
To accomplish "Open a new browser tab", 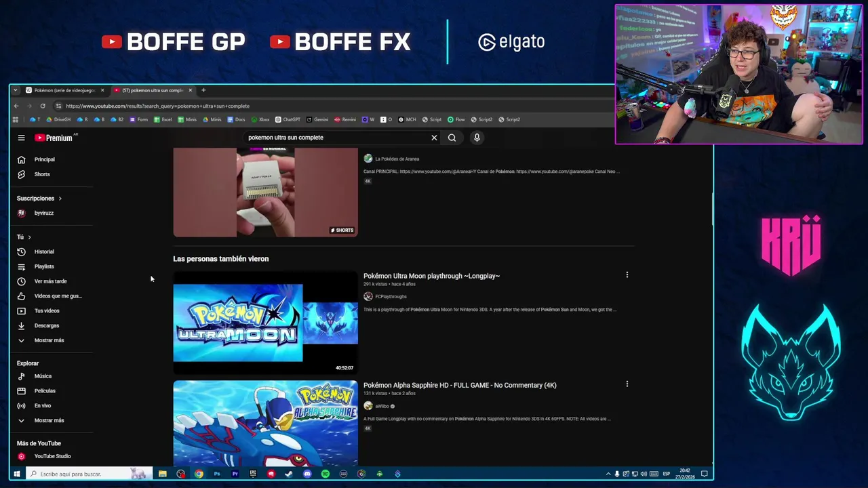I will [203, 90].
